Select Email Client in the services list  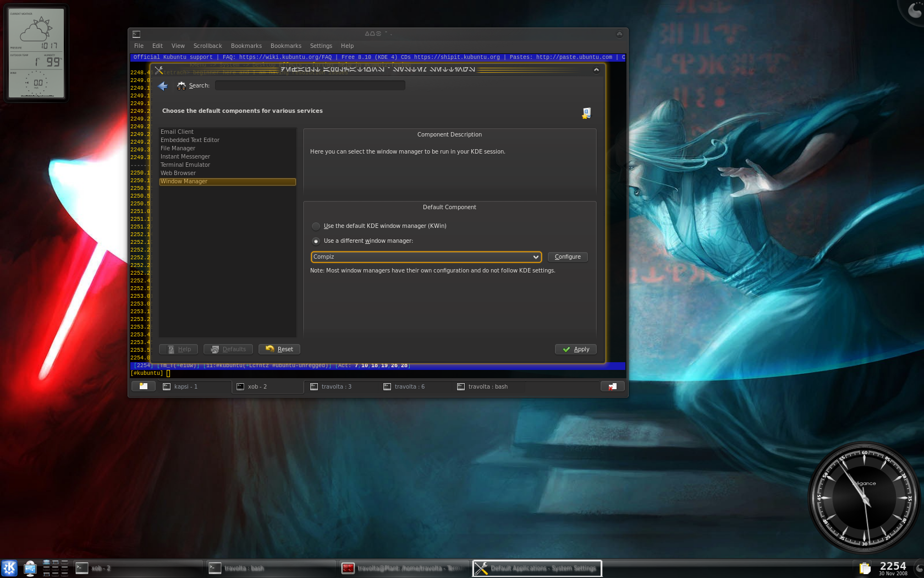coord(227,132)
